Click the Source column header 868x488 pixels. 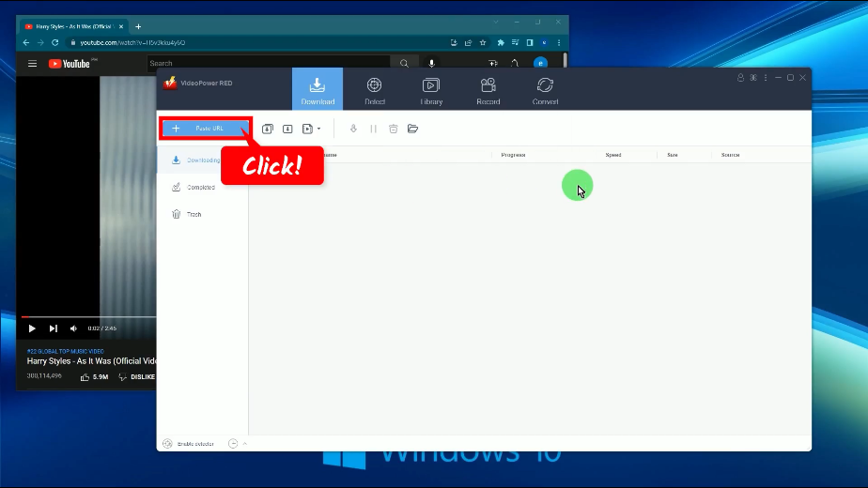click(x=730, y=155)
